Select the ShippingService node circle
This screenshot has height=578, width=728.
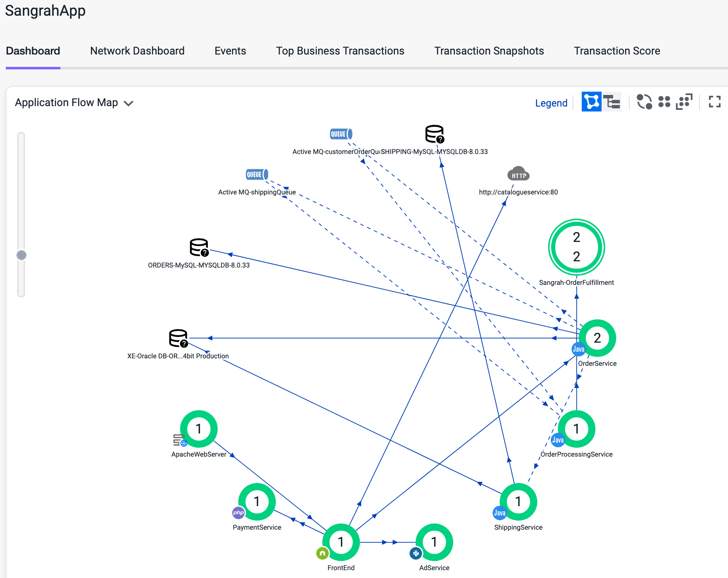pyautogui.click(x=519, y=502)
